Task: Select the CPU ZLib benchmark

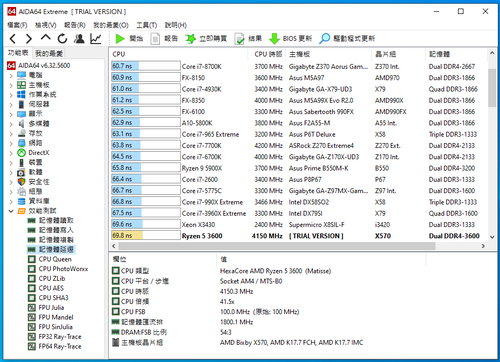Action: [46, 278]
